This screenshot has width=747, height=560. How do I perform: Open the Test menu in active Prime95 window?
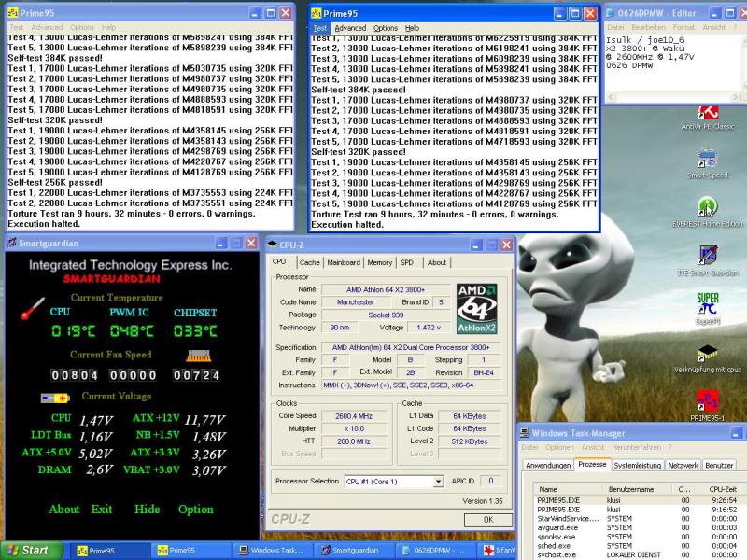320,28
